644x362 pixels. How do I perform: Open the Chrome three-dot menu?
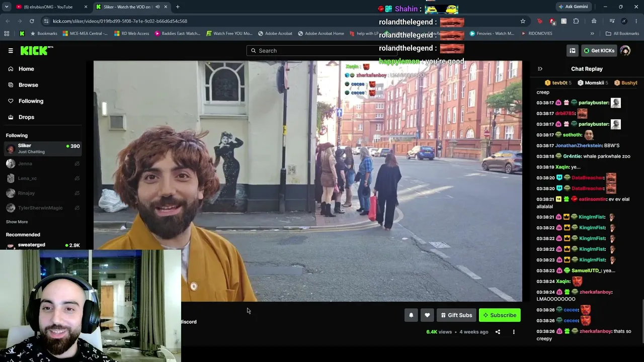pyautogui.click(x=636, y=21)
